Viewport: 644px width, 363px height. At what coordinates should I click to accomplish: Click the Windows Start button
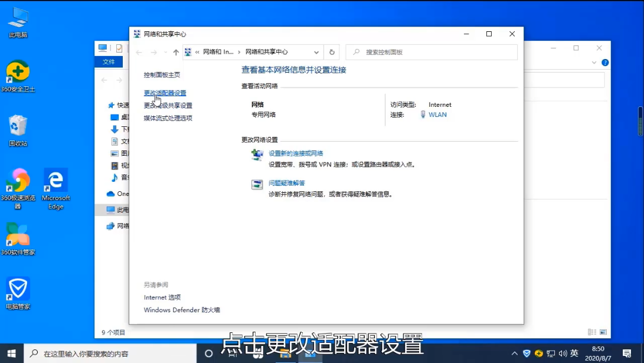(11, 353)
